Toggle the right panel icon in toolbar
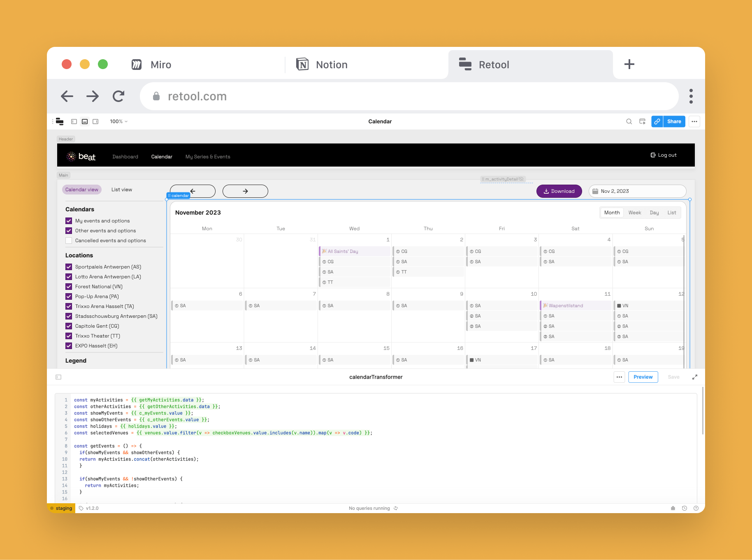 (95, 121)
